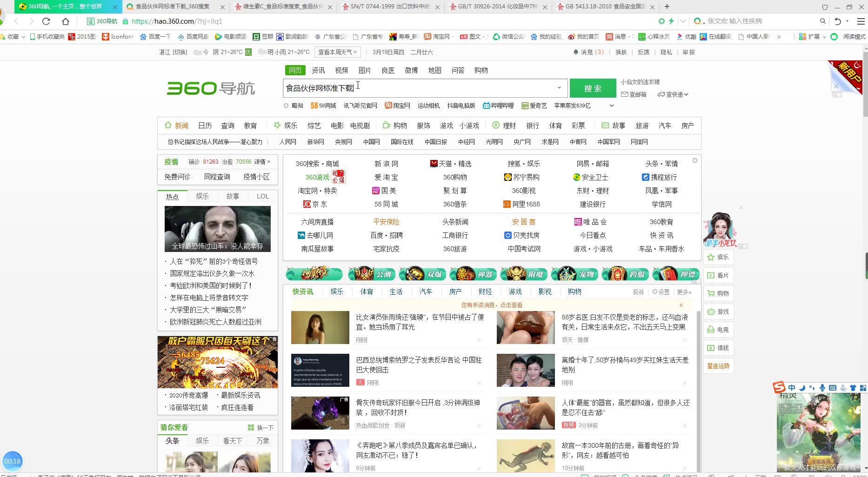The height and width of the screenshot is (477, 868).
Task: Click the 00:18 recording timer bubble
Action: click(x=12, y=461)
